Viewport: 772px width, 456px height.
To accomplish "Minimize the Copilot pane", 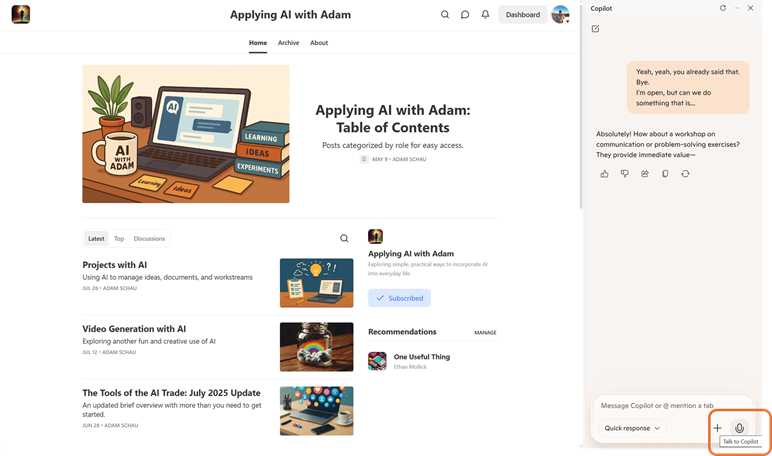I will pos(737,8).
